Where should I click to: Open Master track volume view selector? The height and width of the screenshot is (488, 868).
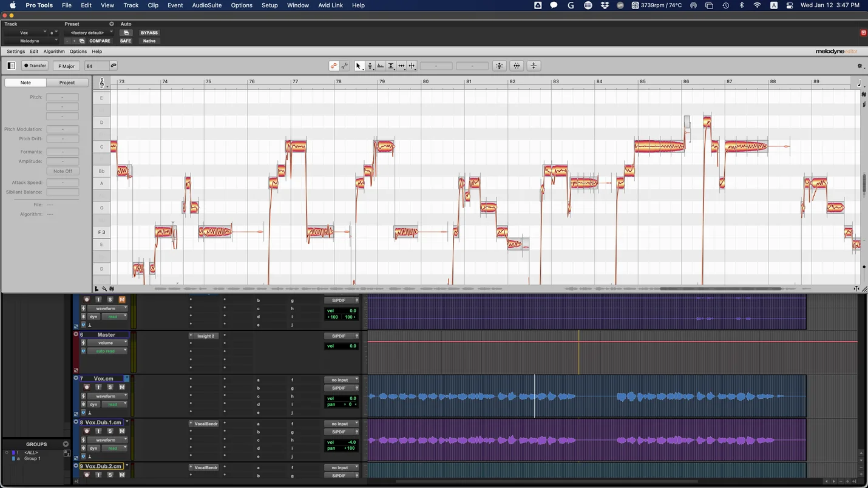pyautogui.click(x=107, y=343)
